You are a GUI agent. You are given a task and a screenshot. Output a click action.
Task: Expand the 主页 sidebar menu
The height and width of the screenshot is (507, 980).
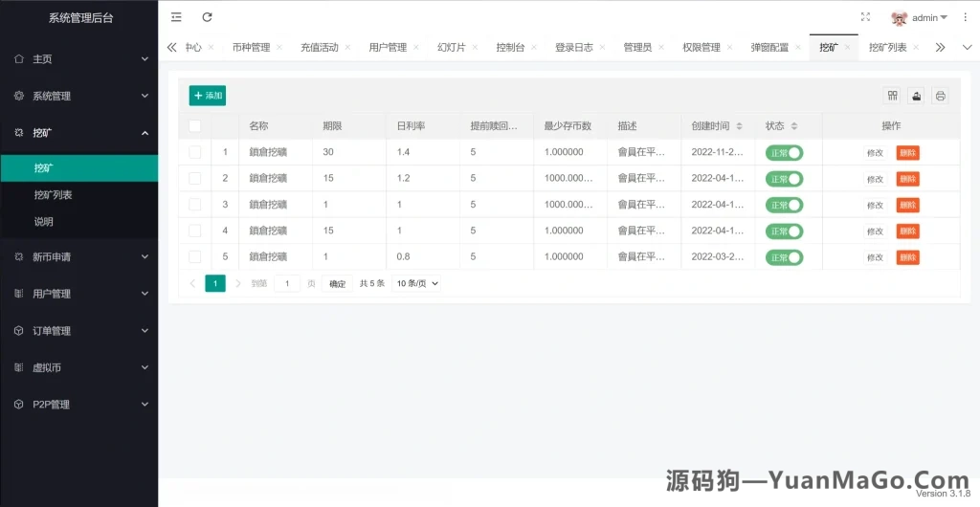[78, 58]
